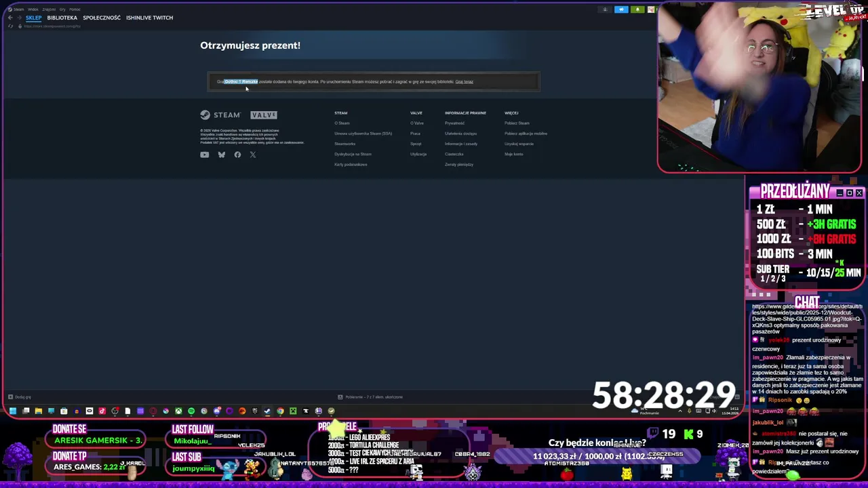Click the Steam logo in footer
Screen dimensions: 868x488
point(220,115)
